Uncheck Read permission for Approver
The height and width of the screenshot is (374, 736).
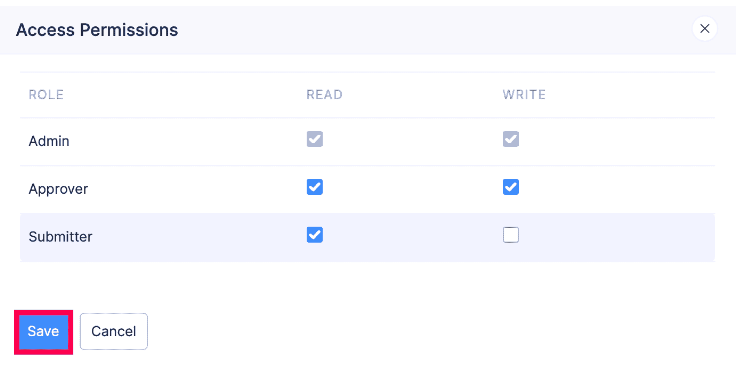point(314,187)
